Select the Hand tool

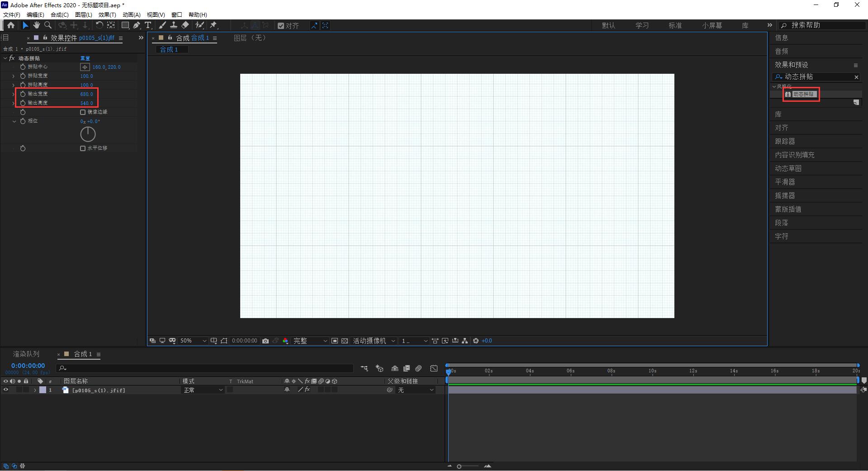click(37, 25)
